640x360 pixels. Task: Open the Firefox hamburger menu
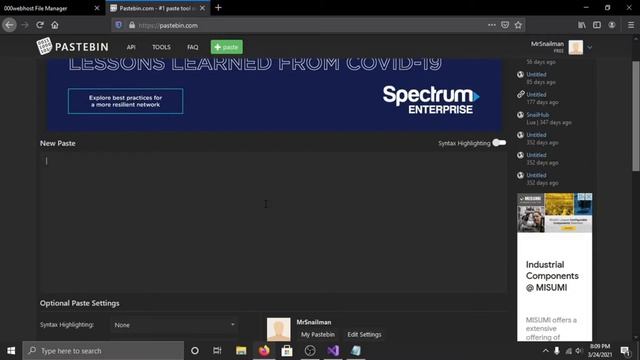(631, 25)
